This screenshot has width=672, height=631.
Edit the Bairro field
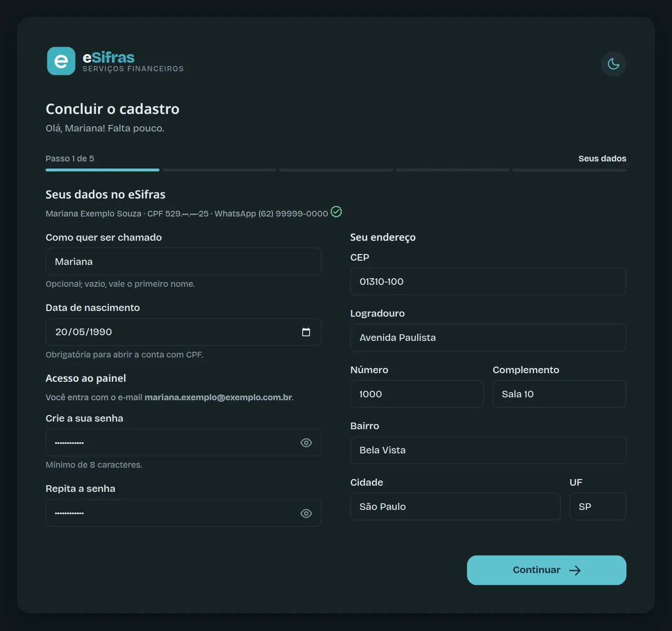488,450
